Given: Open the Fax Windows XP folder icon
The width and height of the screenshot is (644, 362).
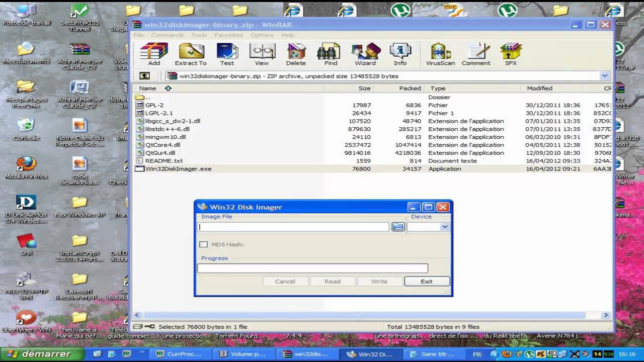Looking at the screenshot, I should click(x=79, y=206).
